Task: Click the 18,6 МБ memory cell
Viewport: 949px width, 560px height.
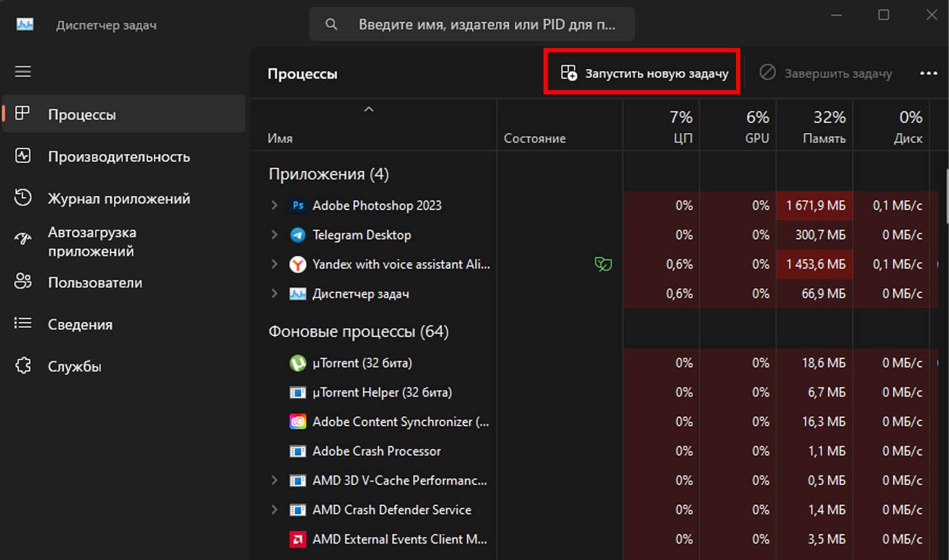Action: coord(815,363)
